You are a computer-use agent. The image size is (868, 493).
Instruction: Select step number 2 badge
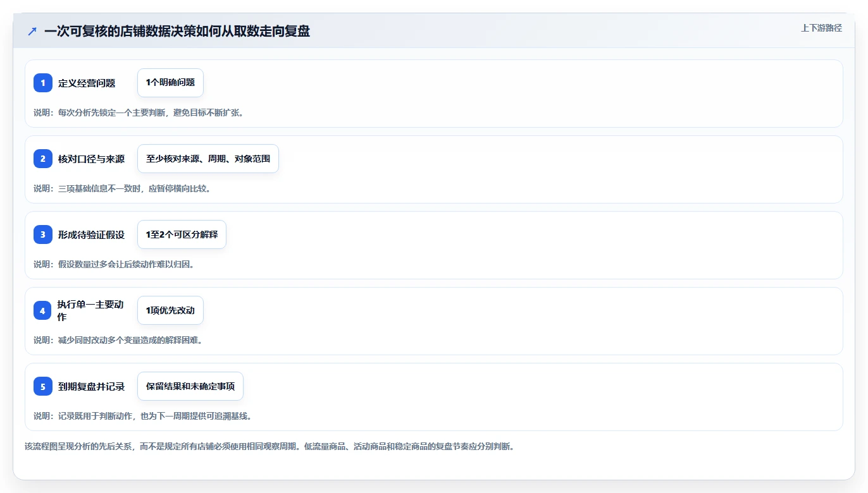(43, 159)
